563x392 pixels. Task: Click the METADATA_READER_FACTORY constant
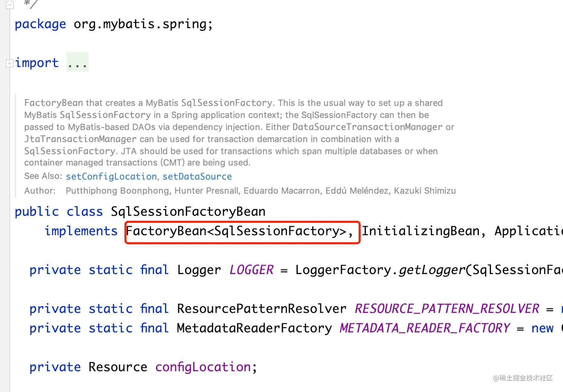[424, 328]
